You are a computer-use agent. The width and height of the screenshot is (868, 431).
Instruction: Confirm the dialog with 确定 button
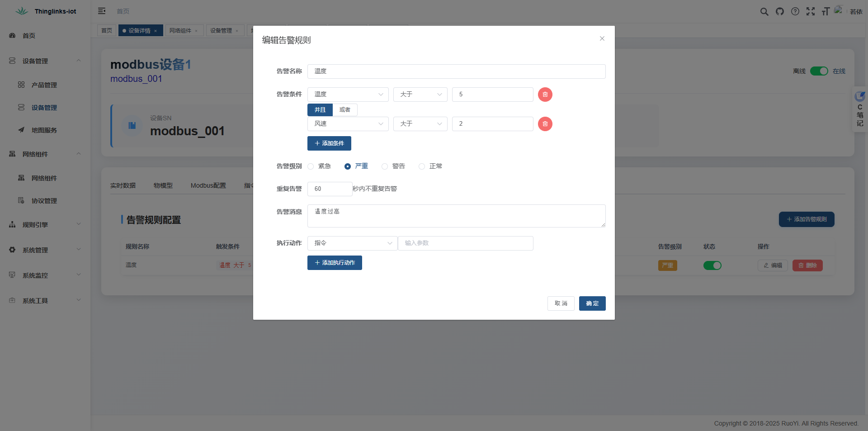coord(592,303)
